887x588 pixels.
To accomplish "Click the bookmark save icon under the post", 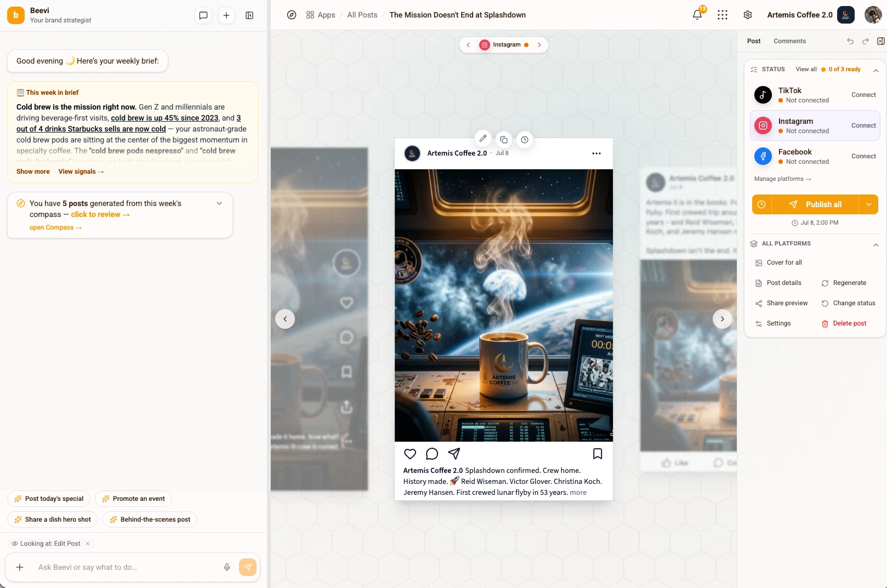I will tap(598, 454).
